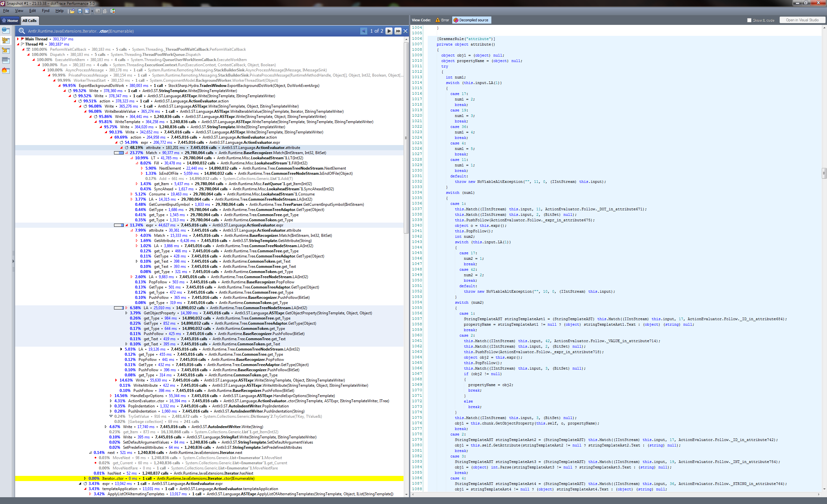
Task: Click the single arrow call tree sidebar icon
Action: (x=6, y=51)
